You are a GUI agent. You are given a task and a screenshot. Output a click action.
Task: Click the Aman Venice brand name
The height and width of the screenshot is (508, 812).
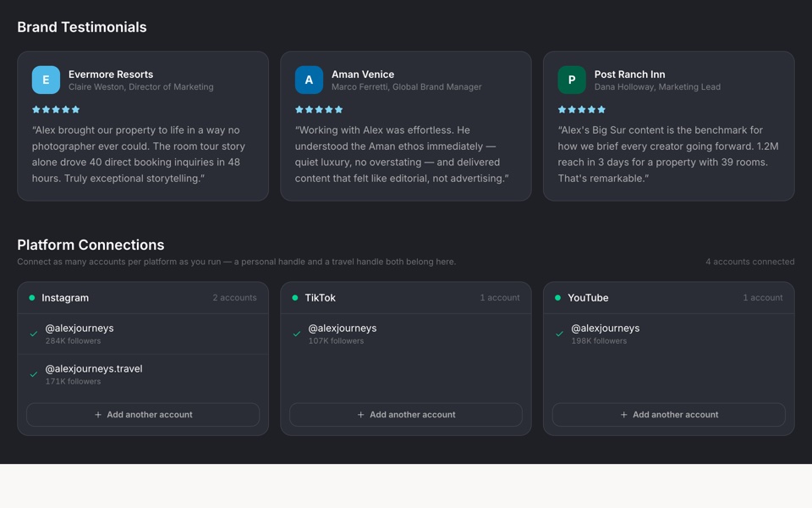point(363,75)
